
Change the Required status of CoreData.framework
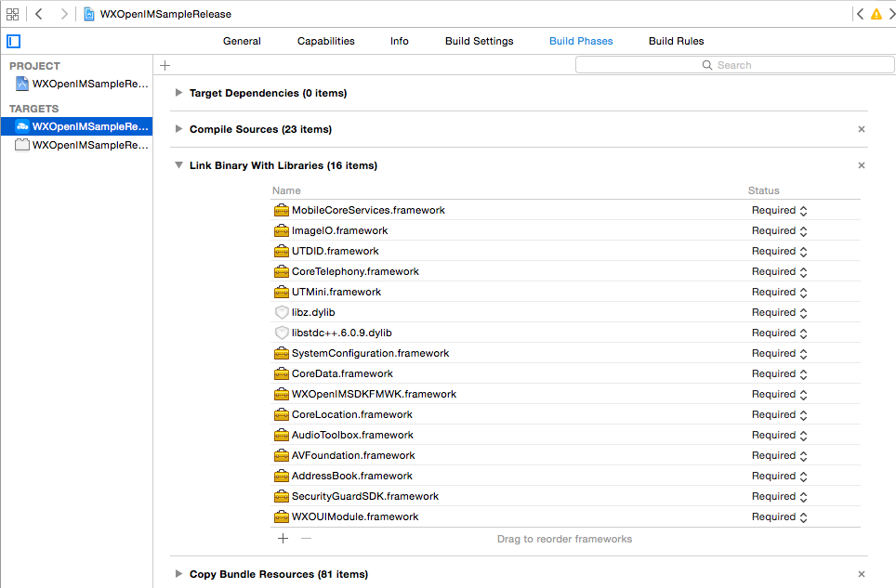(x=780, y=373)
